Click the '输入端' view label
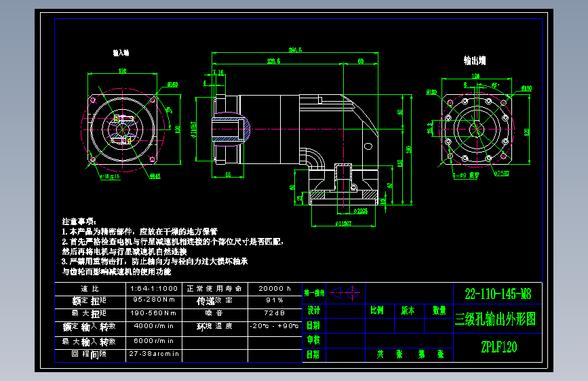This screenshot has height=381, width=588. (121, 53)
